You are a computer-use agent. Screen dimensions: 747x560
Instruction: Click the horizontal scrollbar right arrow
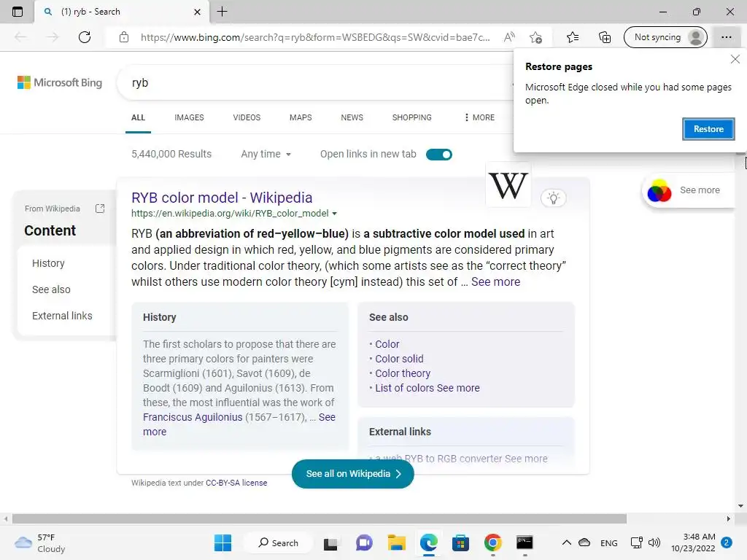point(728,518)
